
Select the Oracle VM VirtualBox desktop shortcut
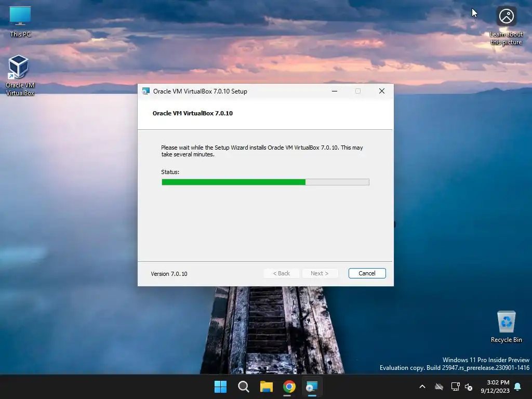[x=20, y=75]
